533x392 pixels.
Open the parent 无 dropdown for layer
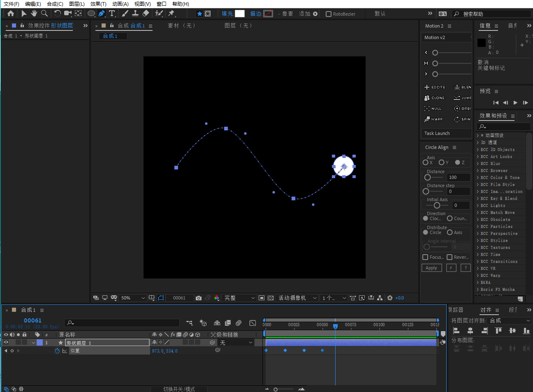(236, 343)
